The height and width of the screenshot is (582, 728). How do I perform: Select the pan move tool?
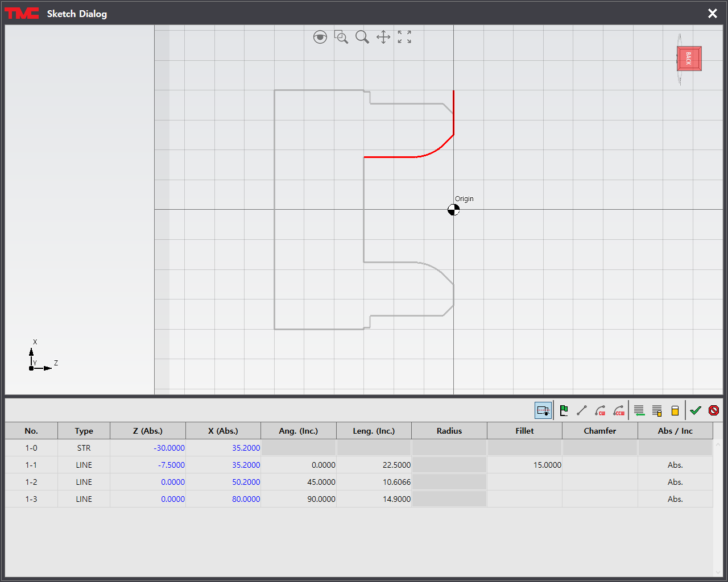coord(383,38)
